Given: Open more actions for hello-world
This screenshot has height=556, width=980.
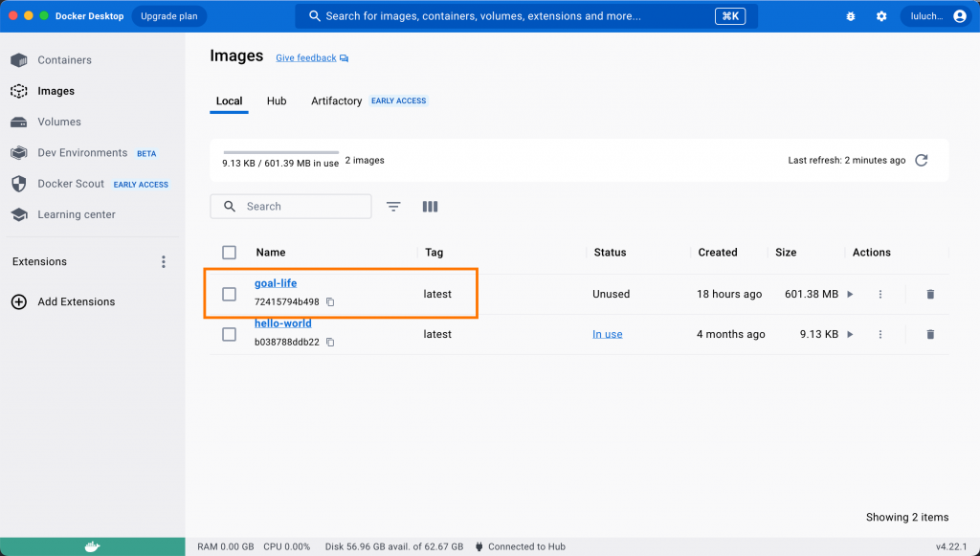Looking at the screenshot, I should pyautogui.click(x=880, y=334).
